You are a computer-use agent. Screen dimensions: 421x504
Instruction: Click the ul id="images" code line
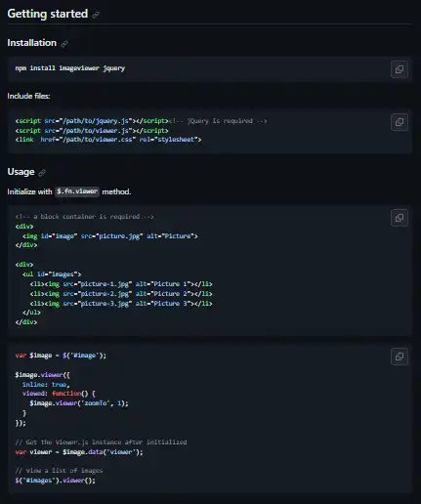(x=52, y=274)
